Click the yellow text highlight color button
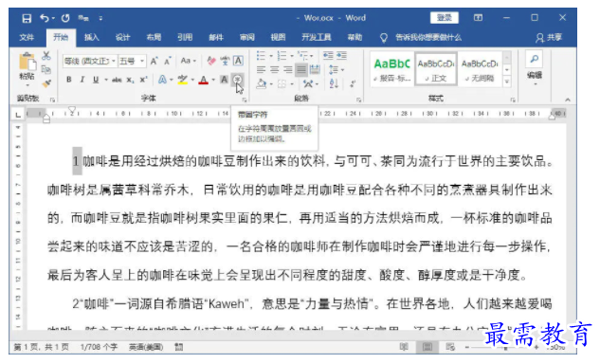This screenshot has width=600, height=364. tap(183, 80)
